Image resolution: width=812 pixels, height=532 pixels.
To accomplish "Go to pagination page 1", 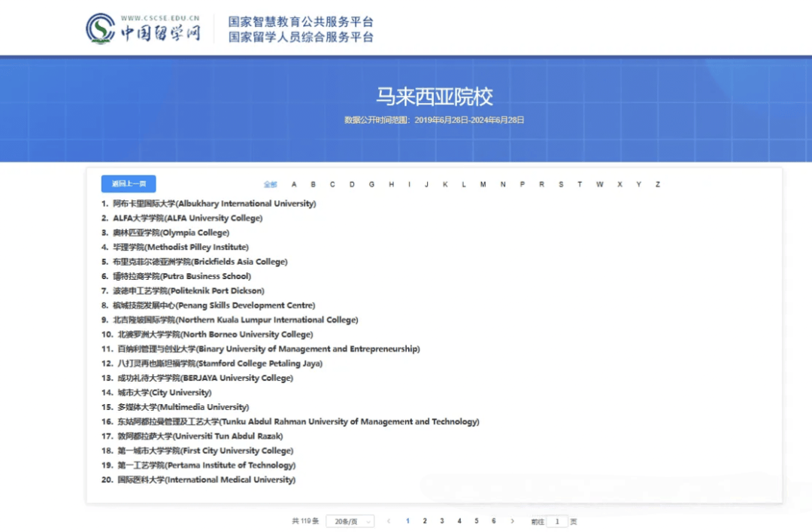I will [x=408, y=521].
